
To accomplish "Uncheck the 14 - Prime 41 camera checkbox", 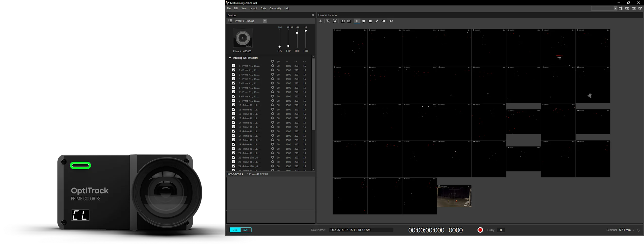I will click(233, 123).
